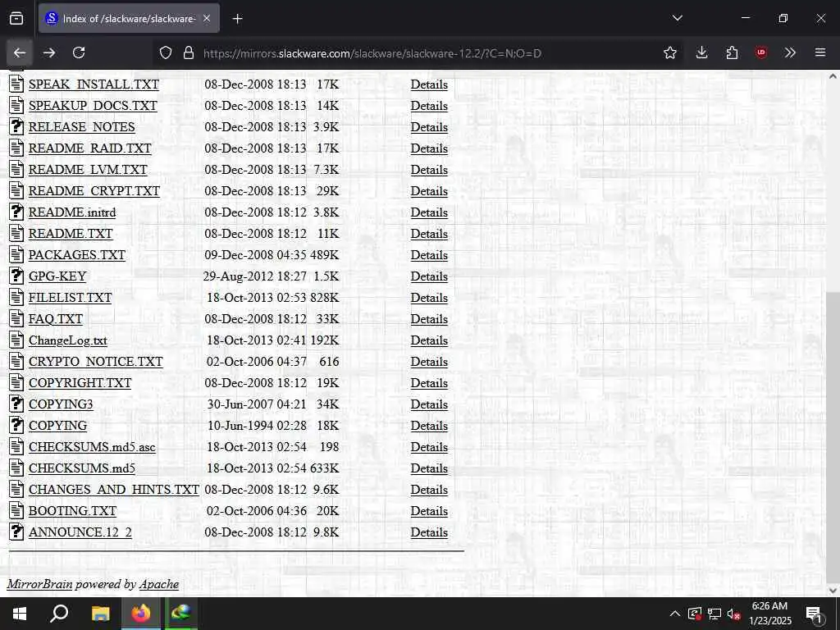Click the file icon next to SPEAK_INSTALL.TXT
This screenshot has width=840, height=630.
coord(16,84)
